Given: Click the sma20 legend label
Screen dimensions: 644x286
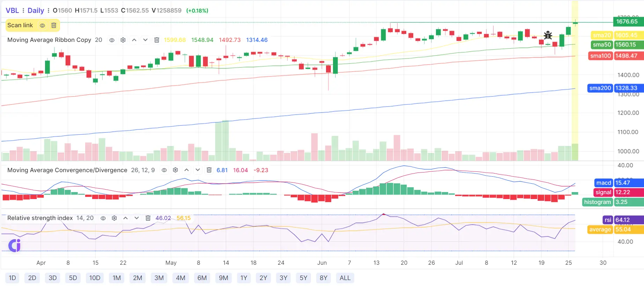Looking at the screenshot, I should [602, 35].
